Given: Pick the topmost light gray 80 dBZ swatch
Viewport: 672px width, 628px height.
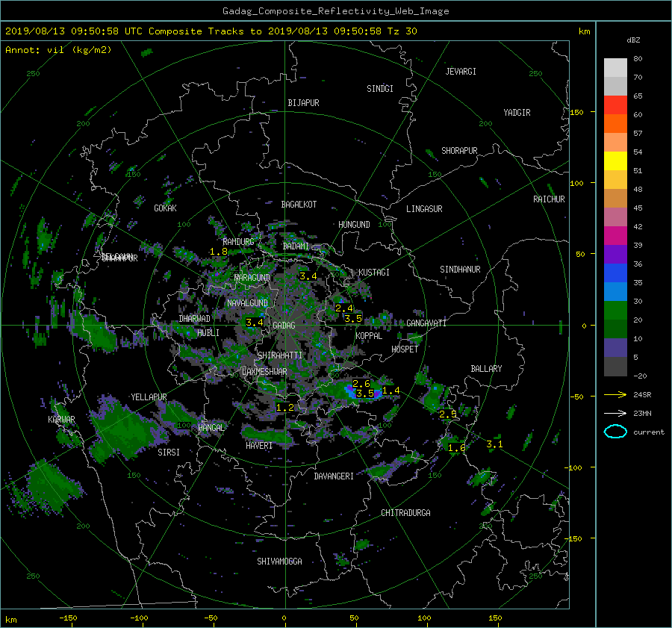Looking at the screenshot, I should pyautogui.click(x=615, y=67).
